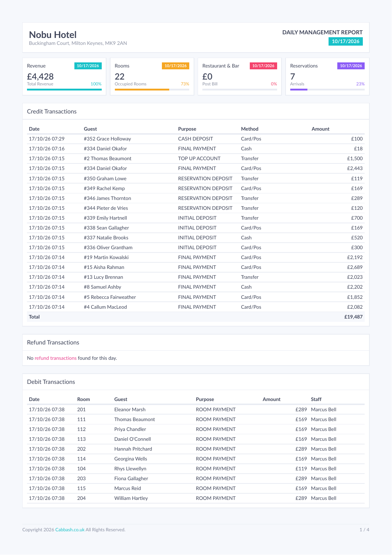Click the £2,689 amount for Aisha Rahman

pyautogui.click(x=355, y=267)
